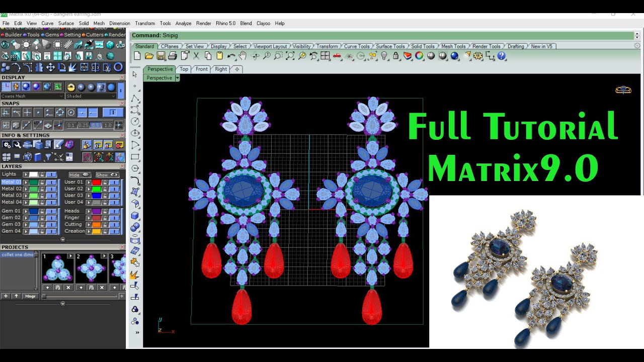Screen dimensions: 644x362
Task: Toggle lock on User 01 layer
Action: click(x=106, y=182)
